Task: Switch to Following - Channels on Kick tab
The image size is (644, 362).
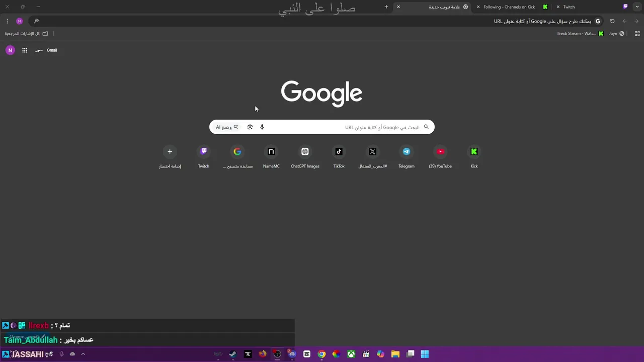Action: coord(512,7)
